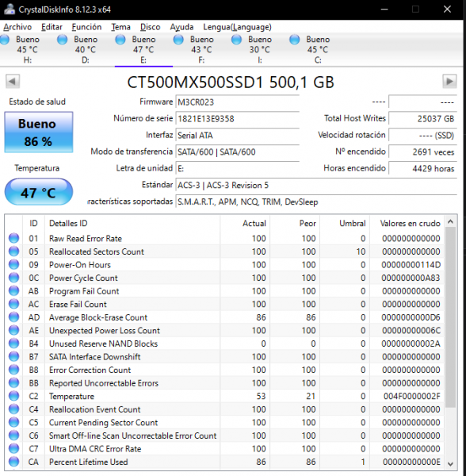Open the Disco menu

(x=150, y=27)
